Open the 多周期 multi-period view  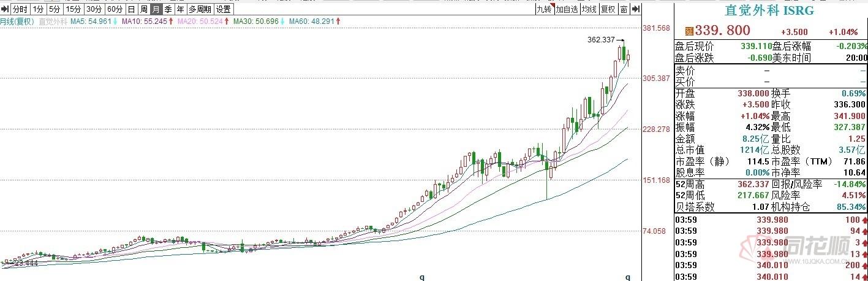coord(200,9)
